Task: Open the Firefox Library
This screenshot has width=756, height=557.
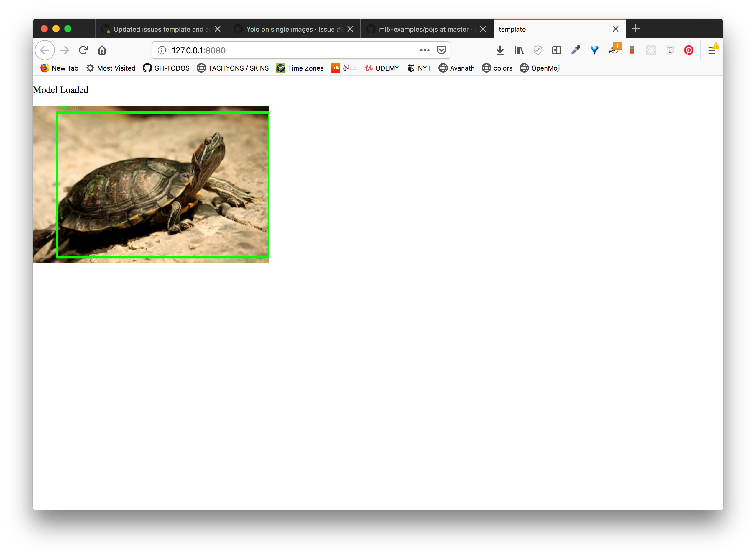Action: (x=518, y=50)
